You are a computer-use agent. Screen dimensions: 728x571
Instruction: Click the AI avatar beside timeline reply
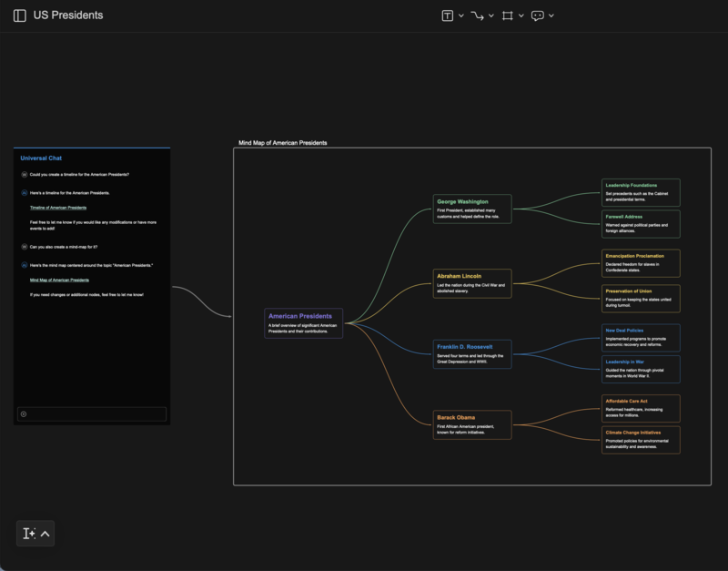[x=24, y=193]
